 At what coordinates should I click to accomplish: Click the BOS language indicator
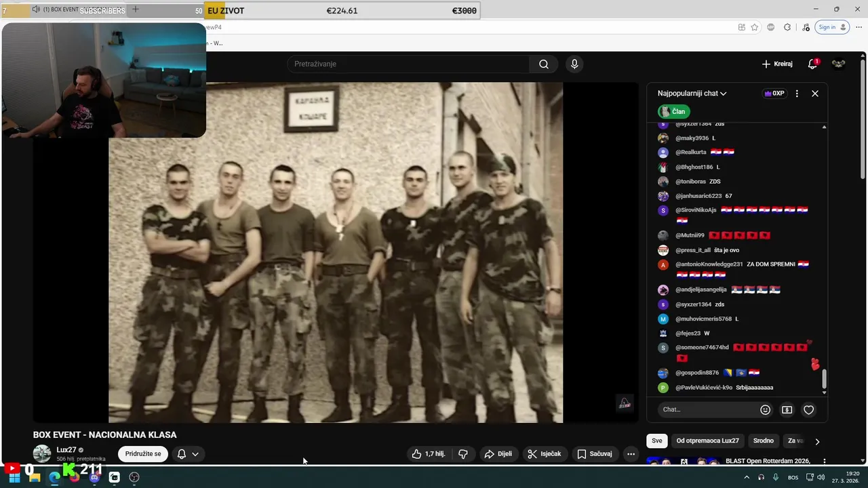(793, 477)
